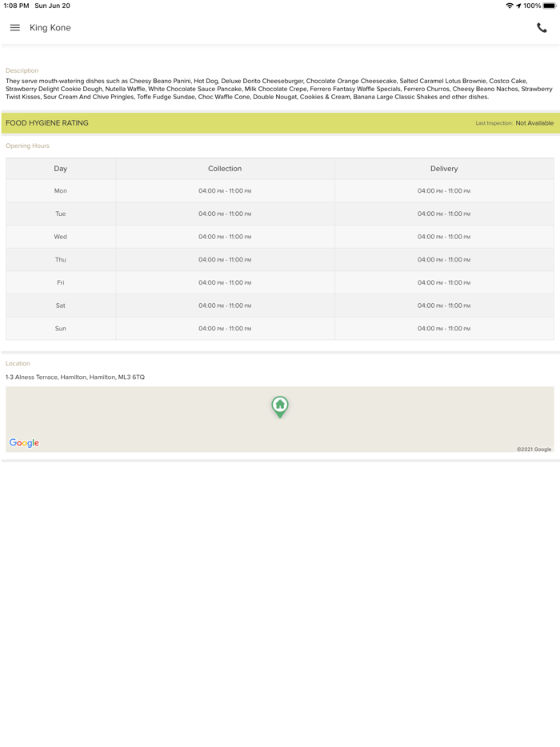The image size is (560, 747).
Task: Select the Opening Hours heading
Action: (28, 146)
